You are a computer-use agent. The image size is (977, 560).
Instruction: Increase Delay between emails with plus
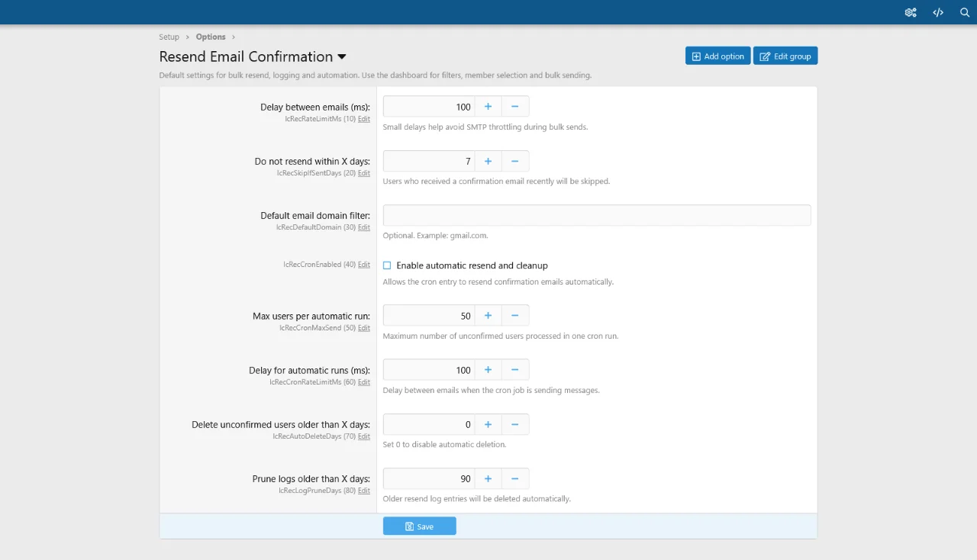click(488, 107)
